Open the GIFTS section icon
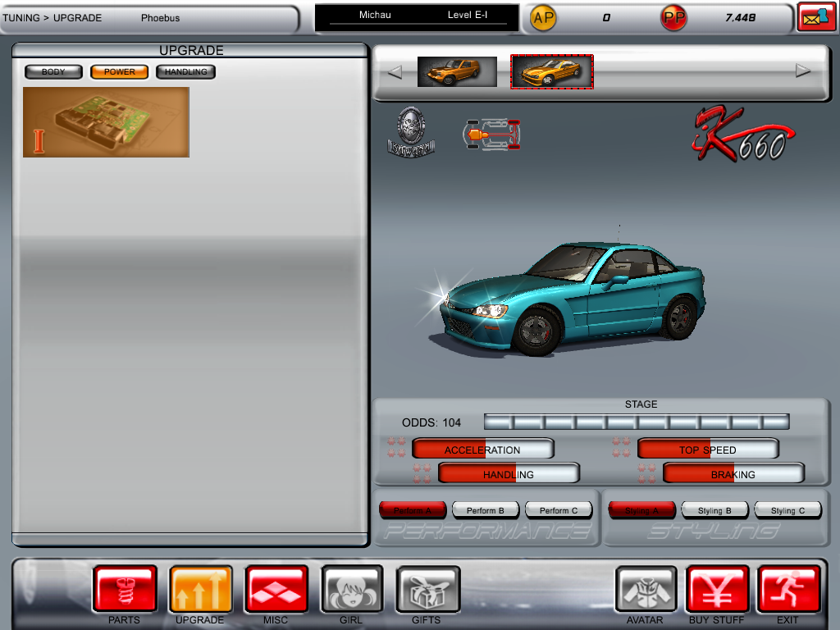 [x=427, y=589]
